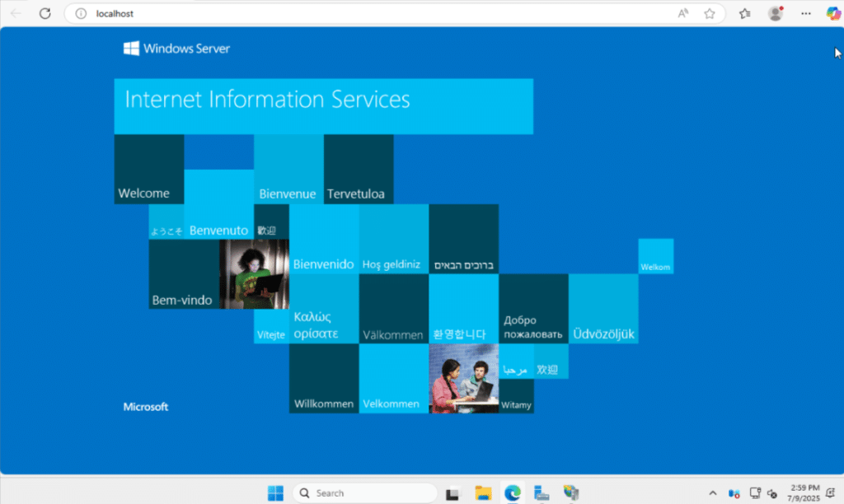This screenshot has height=504, width=844.
Task: Click the network icon in the system tray
Action: (x=754, y=492)
